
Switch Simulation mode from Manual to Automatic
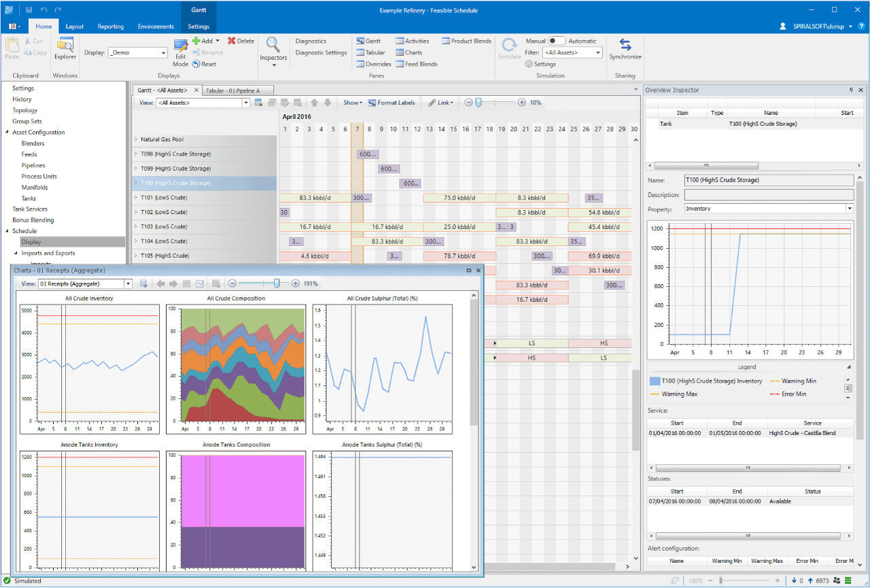[557, 41]
